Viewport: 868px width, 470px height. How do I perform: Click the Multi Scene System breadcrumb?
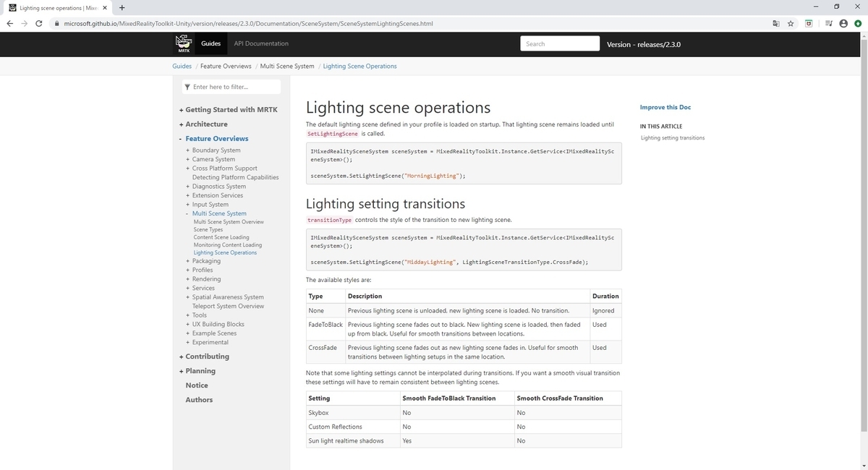(287, 66)
